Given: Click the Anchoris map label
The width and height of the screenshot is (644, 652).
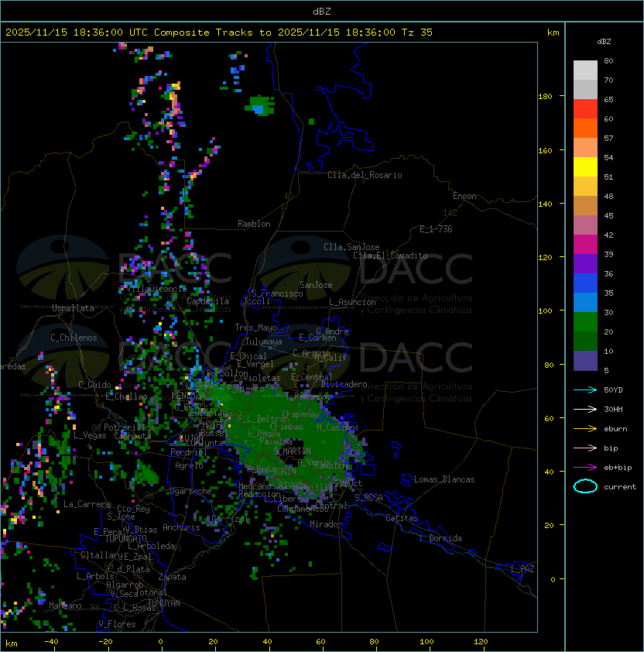Looking at the screenshot, I should point(181,527).
